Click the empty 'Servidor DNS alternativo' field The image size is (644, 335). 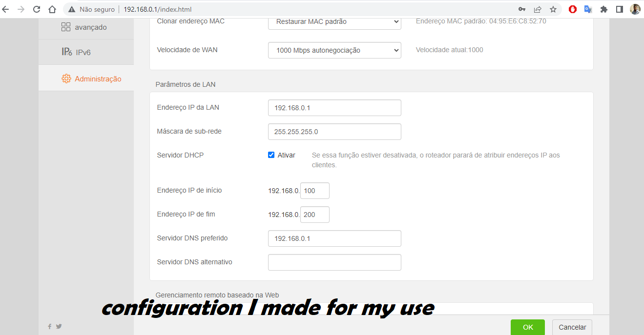coord(334,262)
